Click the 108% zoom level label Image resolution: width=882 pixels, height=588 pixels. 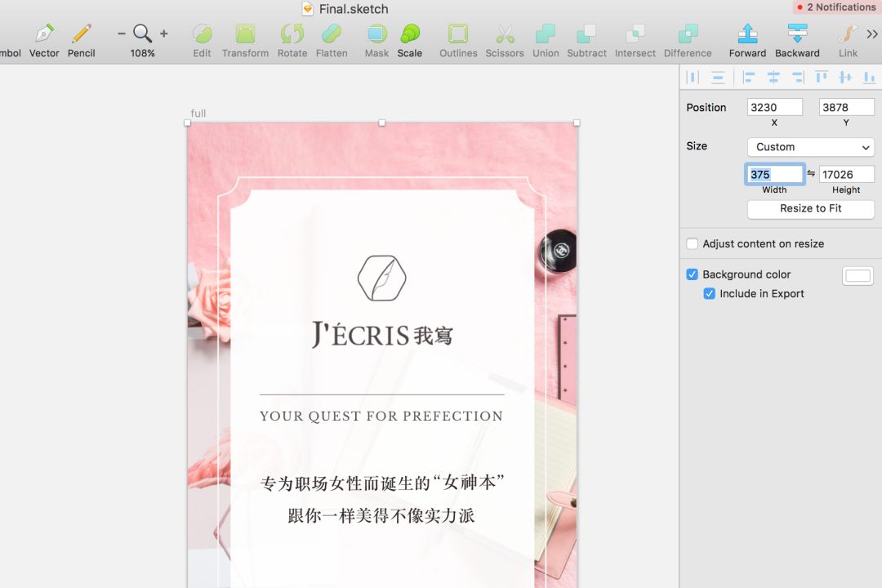[142, 53]
